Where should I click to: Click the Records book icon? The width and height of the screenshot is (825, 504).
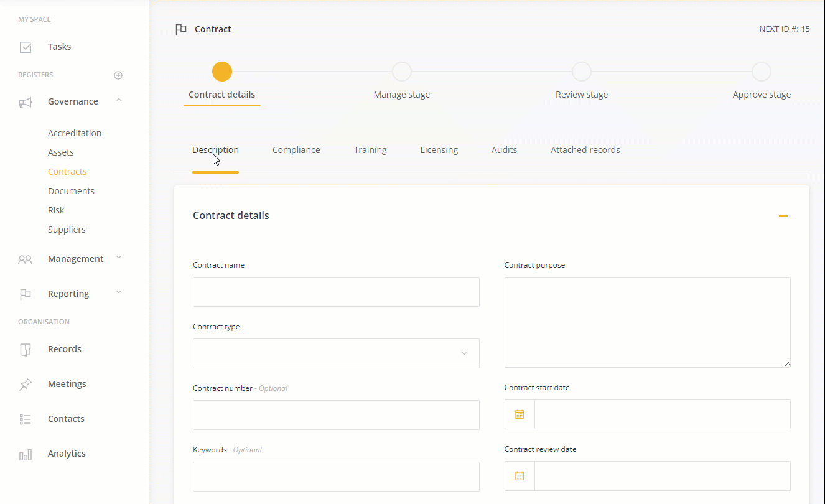click(26, 350)
